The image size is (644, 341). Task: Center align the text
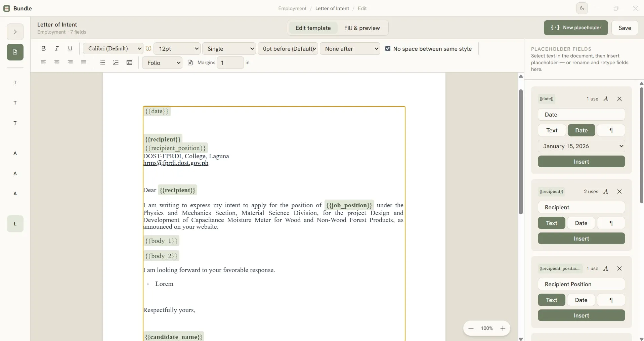(57, 62)
